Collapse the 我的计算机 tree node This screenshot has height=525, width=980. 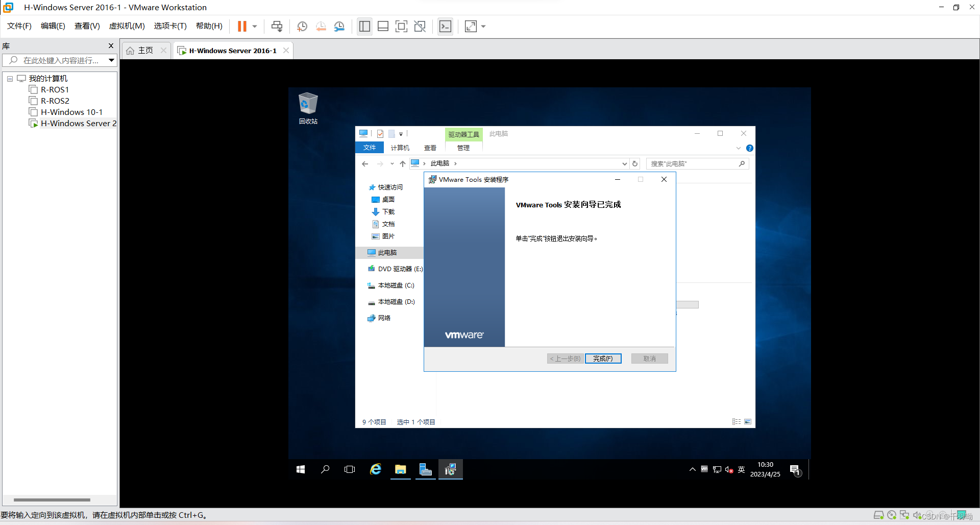[10, 79]
